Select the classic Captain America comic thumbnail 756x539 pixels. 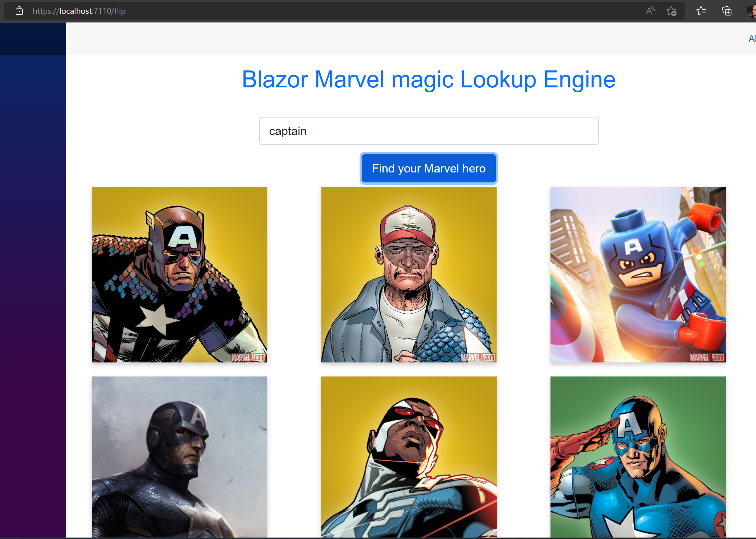(179, 274)
